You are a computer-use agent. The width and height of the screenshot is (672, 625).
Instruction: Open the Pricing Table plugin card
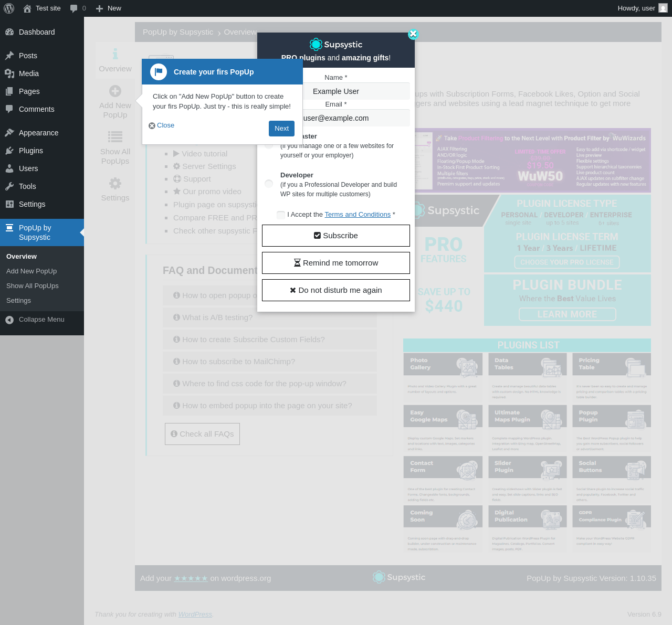tap(612, 377)
